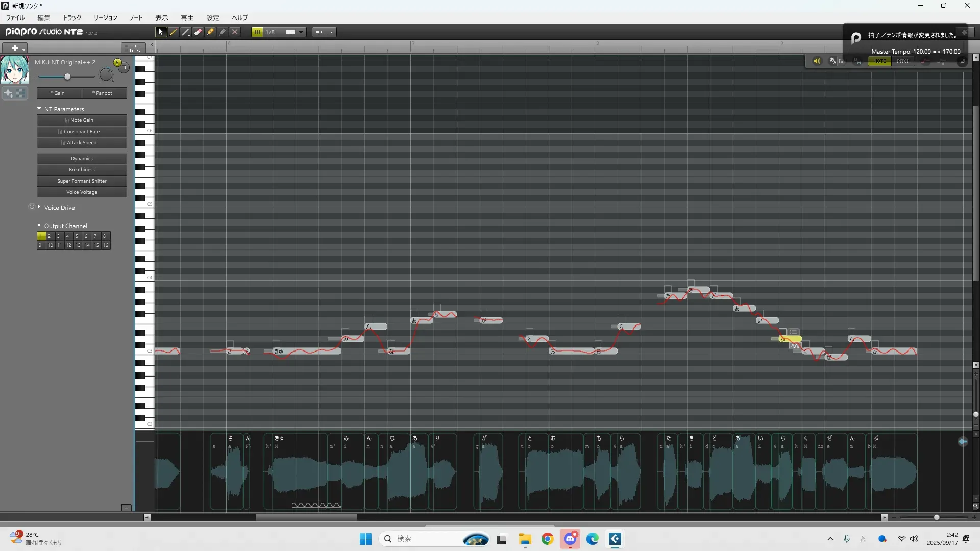Screen dimensions: 980x551
Task: Click the Breathiness parameter button
Action: pos(82,170)
